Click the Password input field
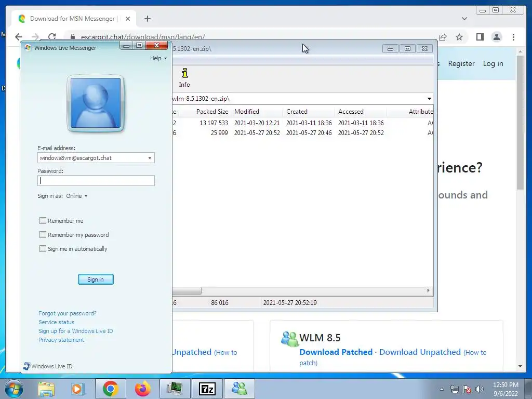Viewport: 532px width, 399px height. click(x=96, y=180)
